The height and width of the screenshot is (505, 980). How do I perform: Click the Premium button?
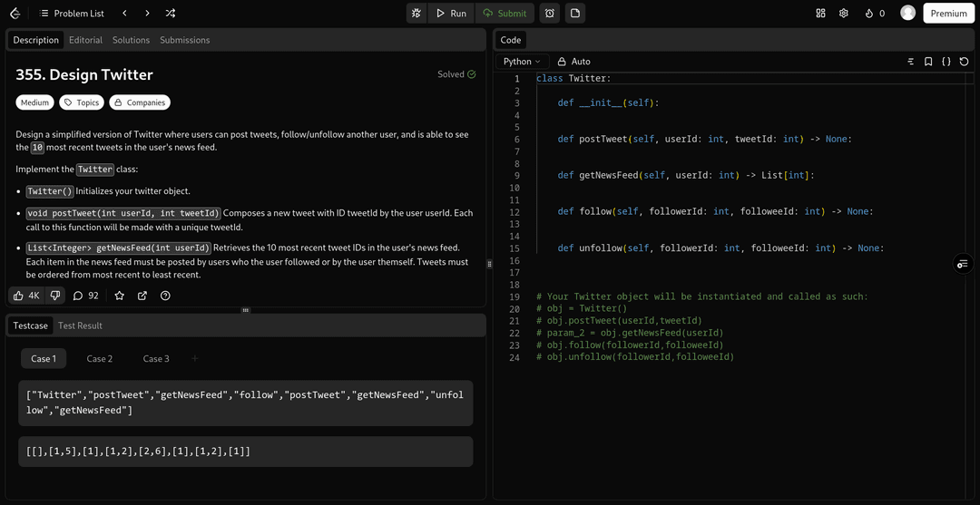(x=949, y=13)
